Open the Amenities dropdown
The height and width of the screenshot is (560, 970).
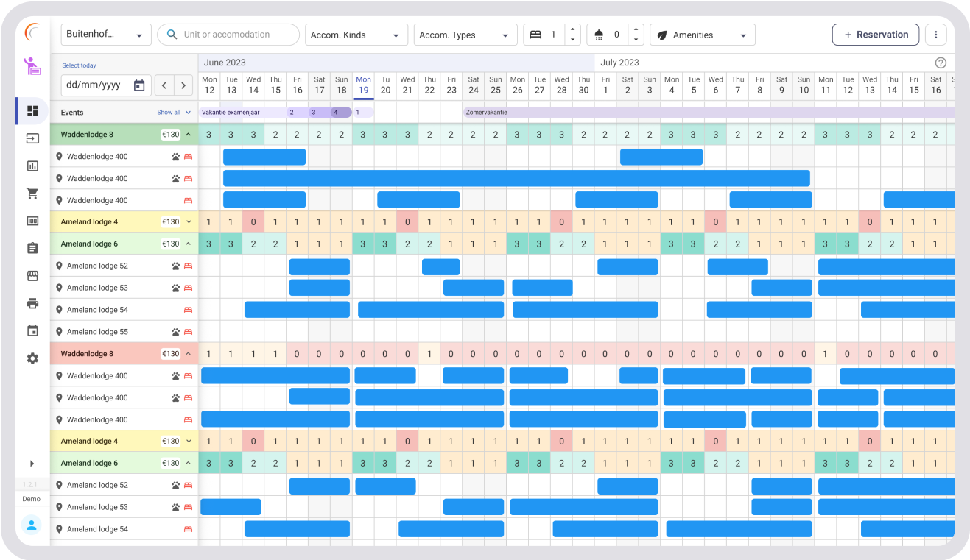pyautogui.click(x=702, y=35)
